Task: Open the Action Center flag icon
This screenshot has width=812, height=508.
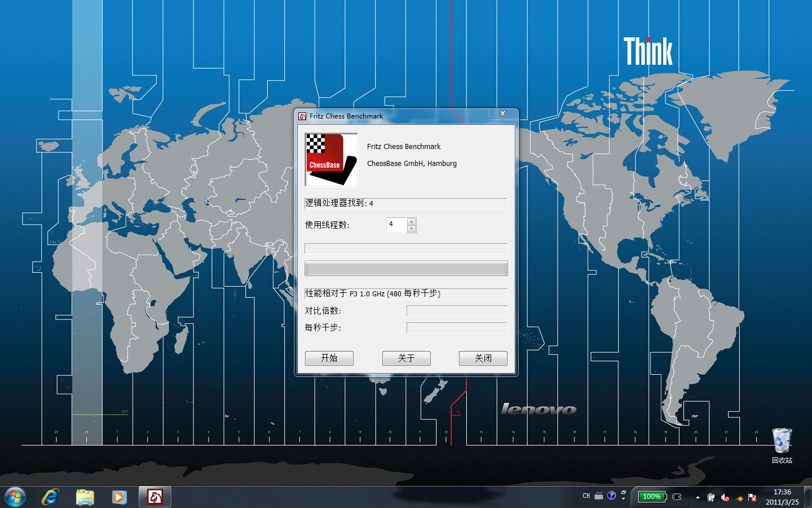Action: pyautogui.click(x=752, y=497)
